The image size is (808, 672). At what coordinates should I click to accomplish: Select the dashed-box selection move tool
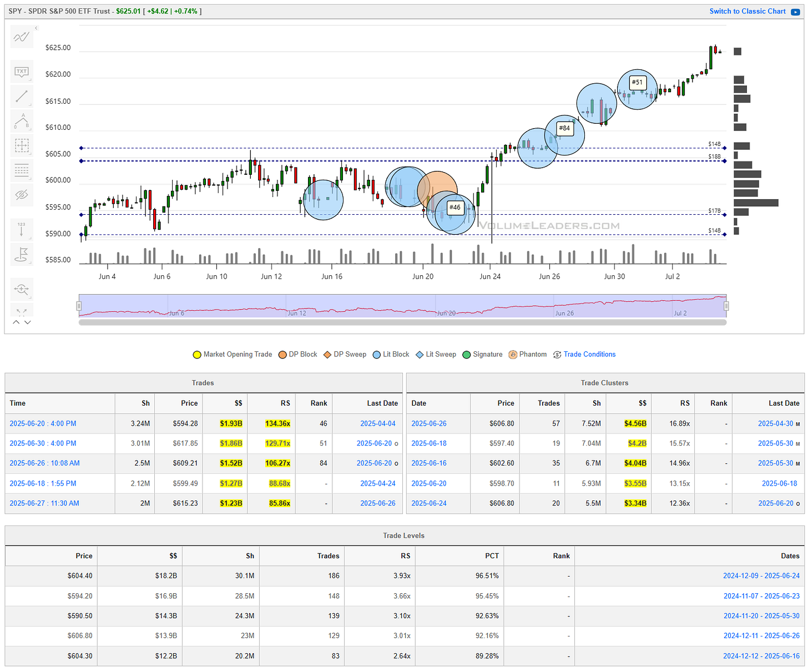pos(22,145)
